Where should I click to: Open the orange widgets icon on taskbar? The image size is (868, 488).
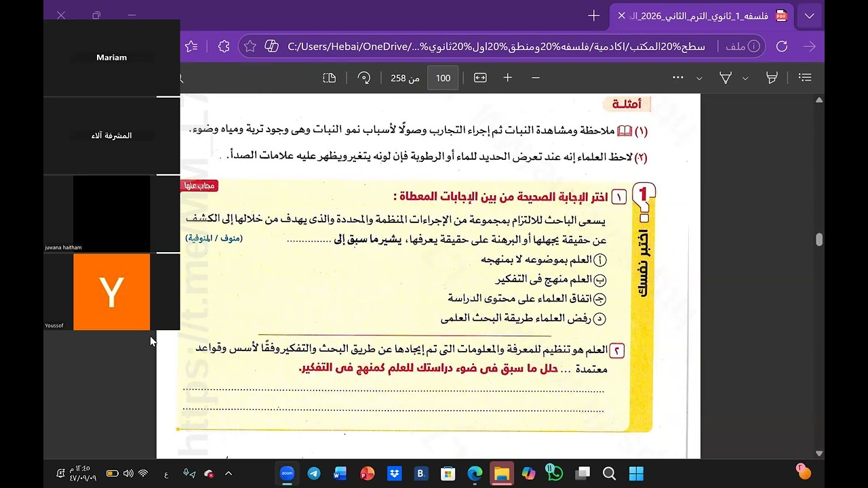803,472
